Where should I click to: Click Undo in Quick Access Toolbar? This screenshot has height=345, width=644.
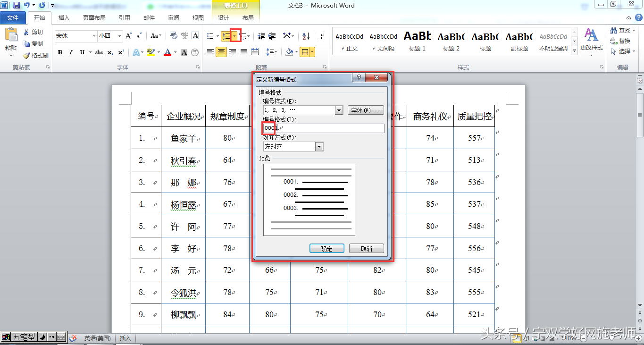pyautogui.click(x=27, y=5)
